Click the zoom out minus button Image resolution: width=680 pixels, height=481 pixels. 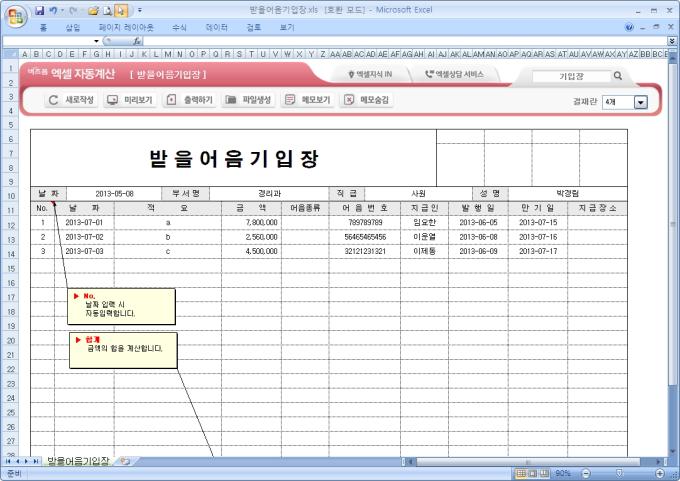tap(586, 473)
